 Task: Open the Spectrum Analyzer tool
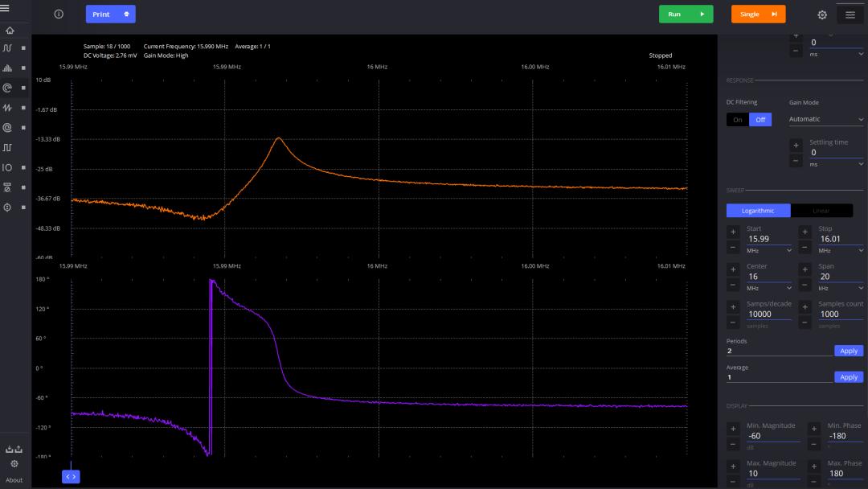click(x=8, y=68)
